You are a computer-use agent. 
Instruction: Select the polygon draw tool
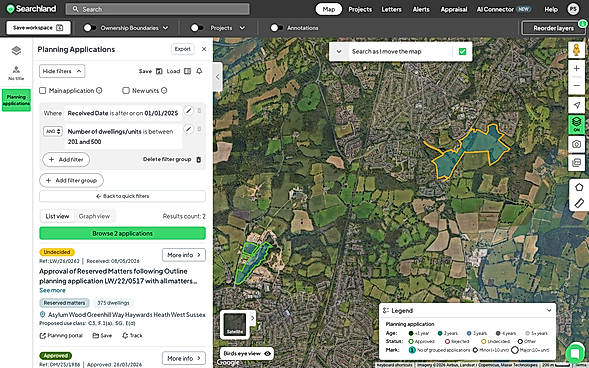[579, 187]
